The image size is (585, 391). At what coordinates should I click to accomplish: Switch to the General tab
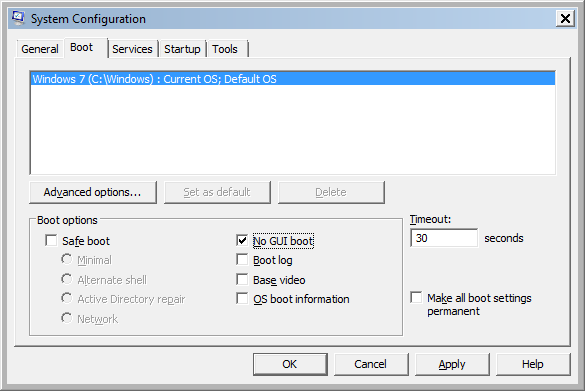[x=40, y=49]
